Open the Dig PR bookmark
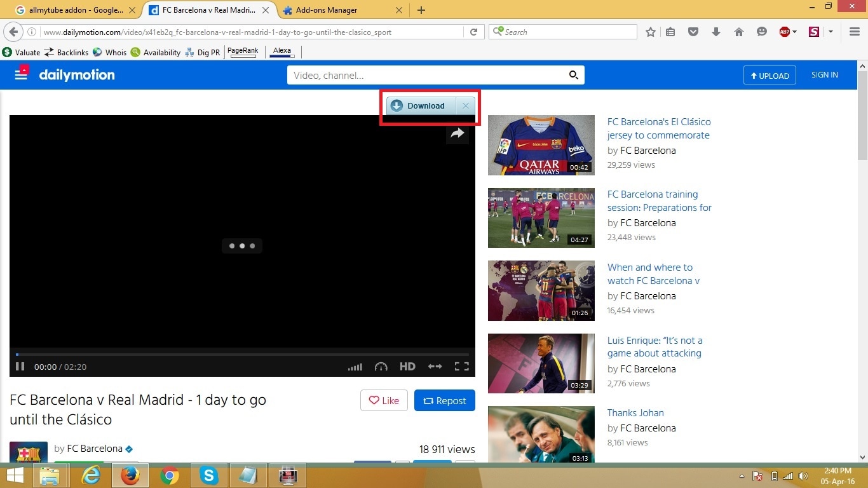The height and width of the screenshot is (488, 868). click(x=202, y=52)
